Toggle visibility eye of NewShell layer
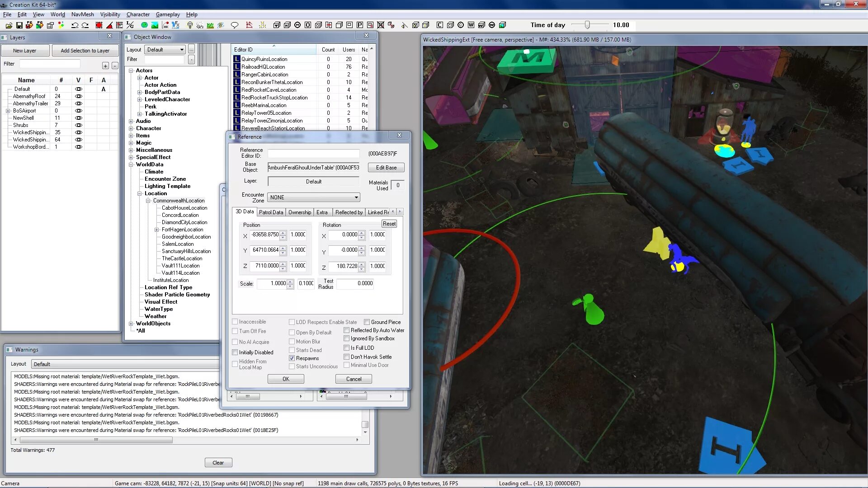Image resolution: width=868 pixels, height=488 pixels. (78, 118)
